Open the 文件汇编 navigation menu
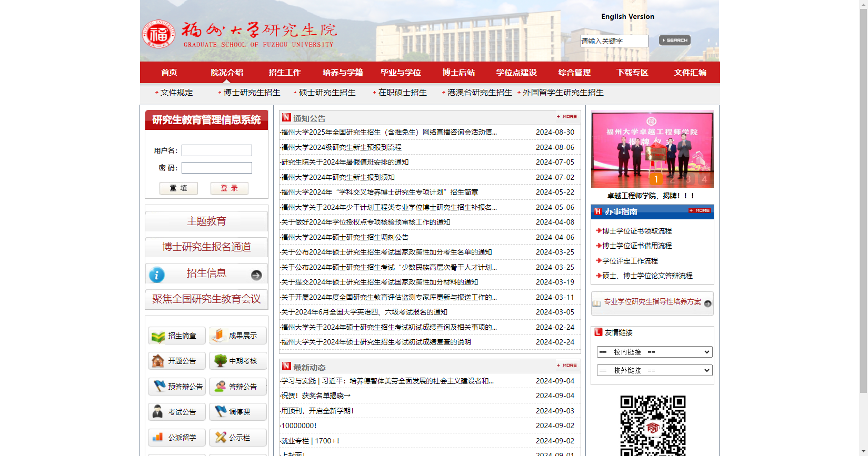This screenshot has height=456, width=868. point(690,73)
